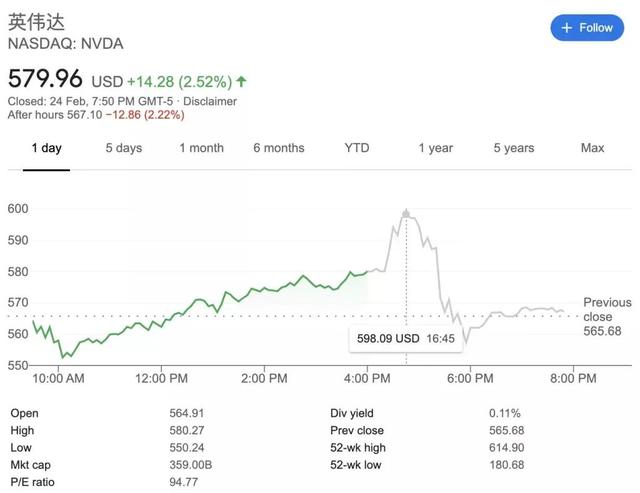Switch to the 1 year tab
The height and width of the screenshot is (493, 640).
436,148
